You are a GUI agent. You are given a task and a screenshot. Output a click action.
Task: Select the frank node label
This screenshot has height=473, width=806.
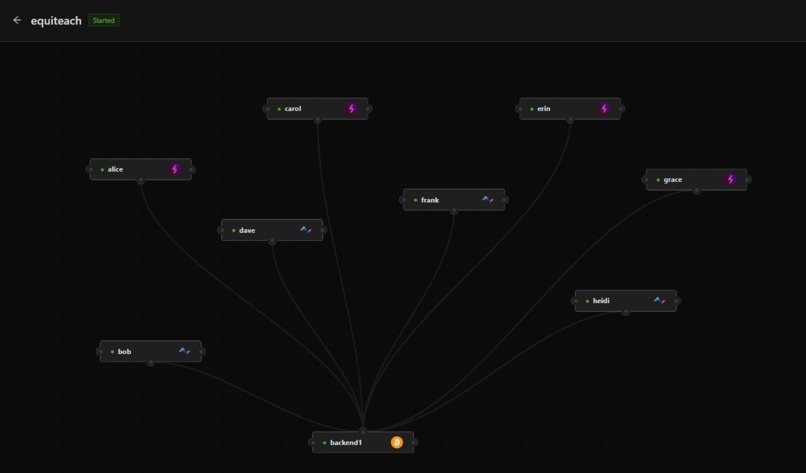[430, 199]
